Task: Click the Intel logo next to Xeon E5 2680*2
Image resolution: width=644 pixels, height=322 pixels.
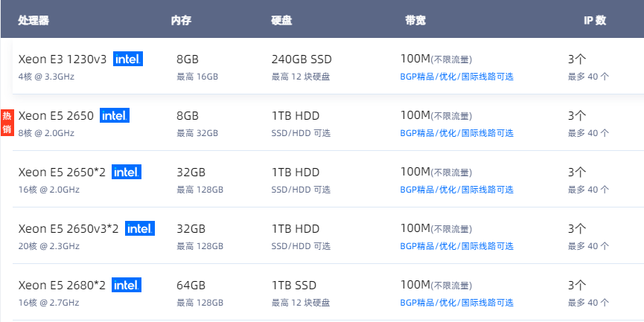Action: pyautogui.click(x=127, y=285)
